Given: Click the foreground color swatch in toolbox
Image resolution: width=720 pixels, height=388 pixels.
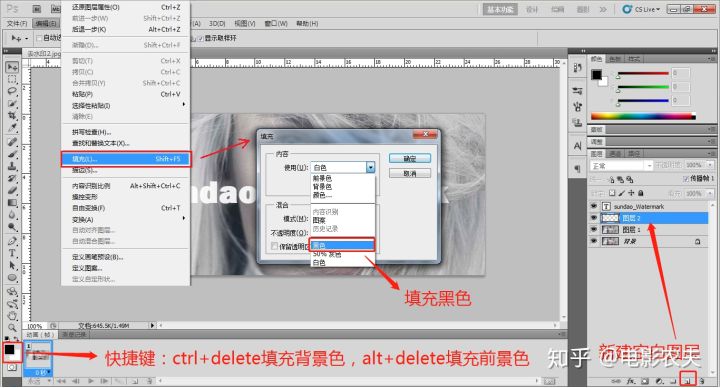Looking at the screenshot, I should point(9,350).
